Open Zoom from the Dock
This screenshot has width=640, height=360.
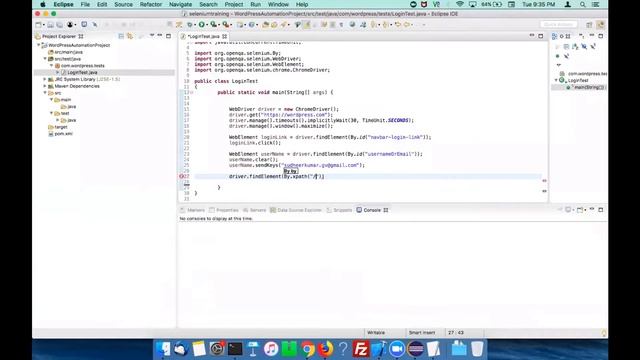point(396,349)
